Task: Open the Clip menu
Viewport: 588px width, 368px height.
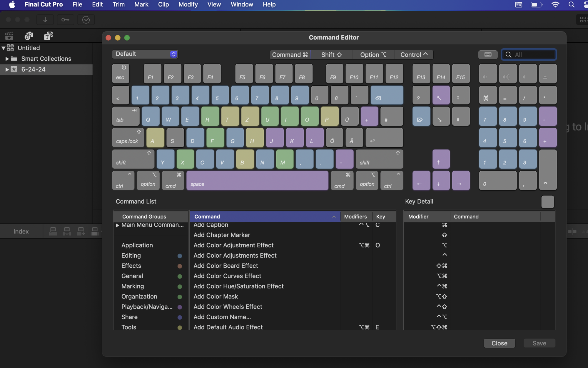Action: [x=163, y=4]
